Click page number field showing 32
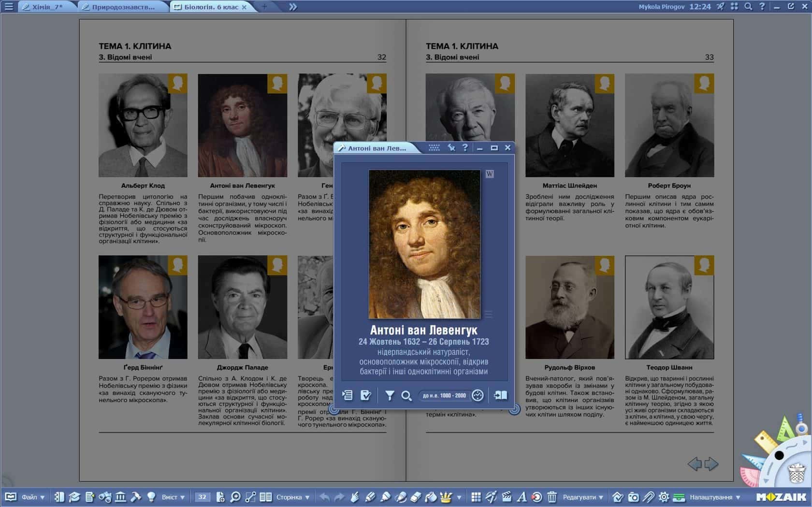Viewport: 812px width, 507px height. click(202, 497)
